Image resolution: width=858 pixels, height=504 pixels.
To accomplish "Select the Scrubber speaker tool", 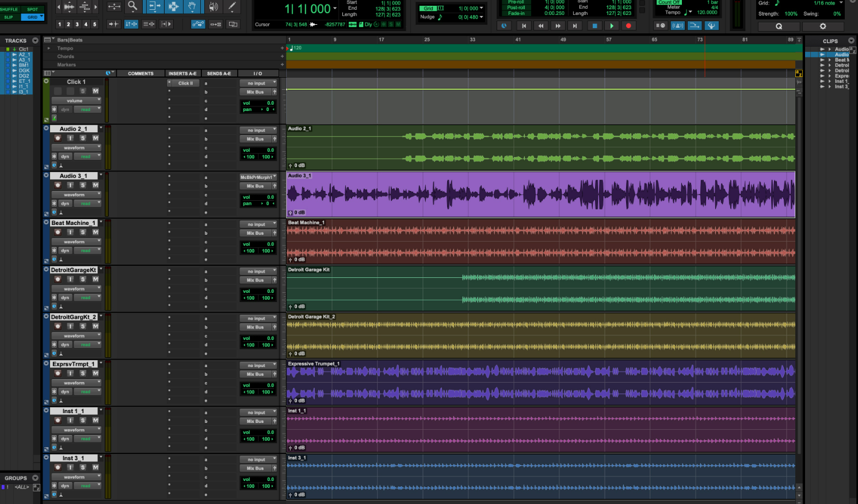I will coord(213,6).
